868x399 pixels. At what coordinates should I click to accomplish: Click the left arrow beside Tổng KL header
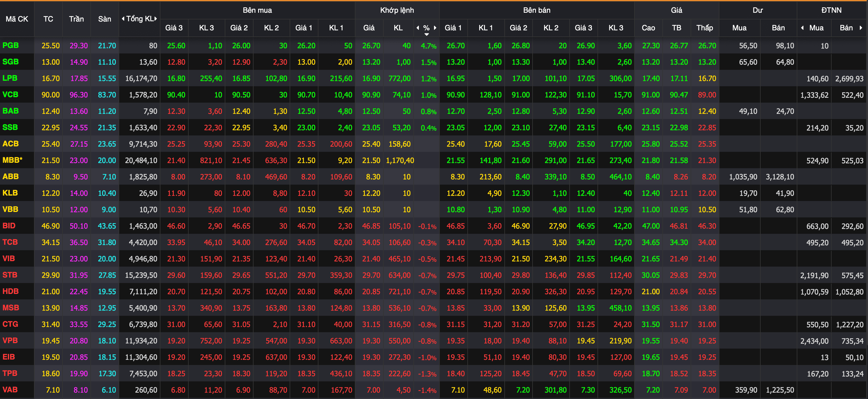tap(123, 19)
